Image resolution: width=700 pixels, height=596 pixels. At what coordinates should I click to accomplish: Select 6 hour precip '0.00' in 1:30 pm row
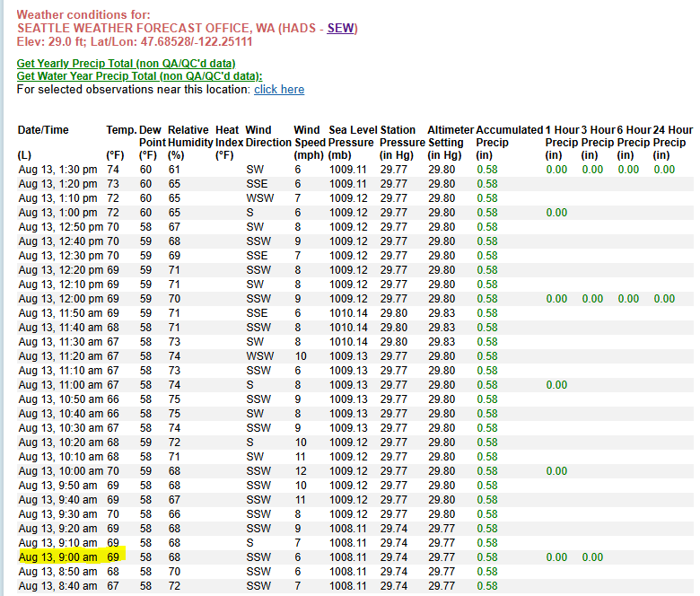click(628, 170)
